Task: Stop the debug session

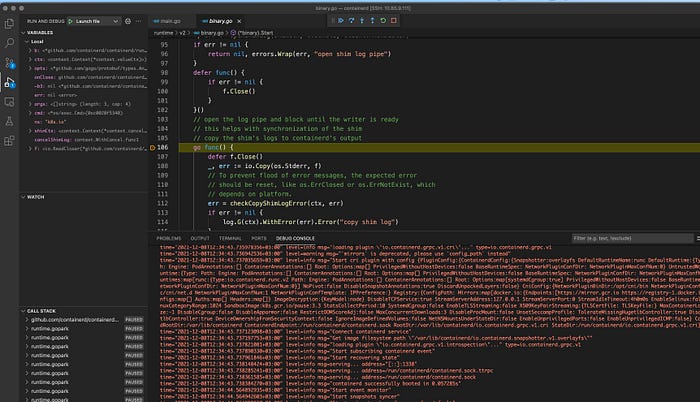Action: [394, 21]
